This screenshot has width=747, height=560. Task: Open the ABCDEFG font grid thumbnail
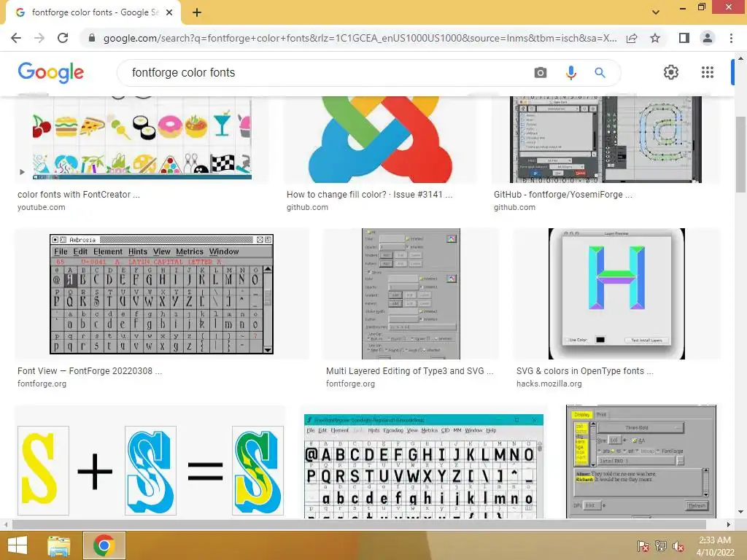(424, 462)
